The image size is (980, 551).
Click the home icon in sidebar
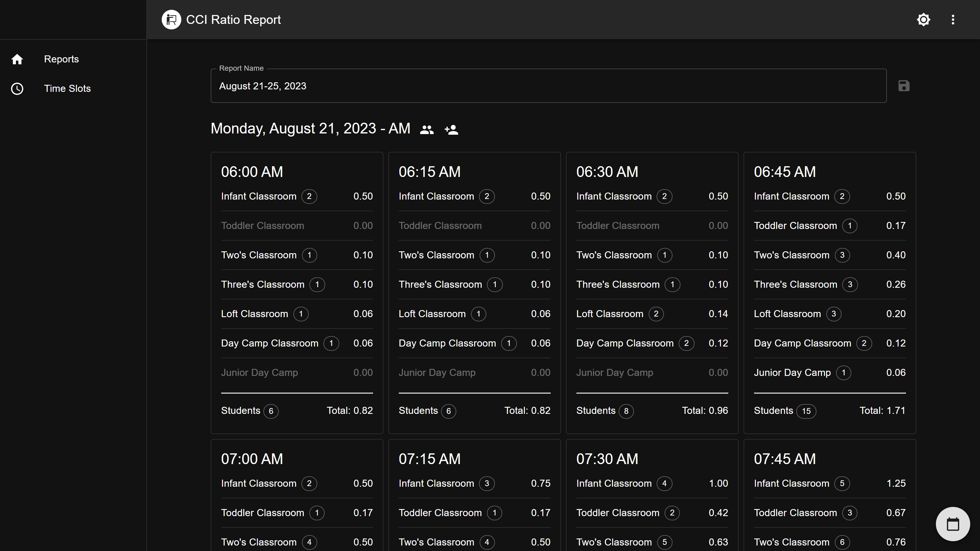click(17, 59)
